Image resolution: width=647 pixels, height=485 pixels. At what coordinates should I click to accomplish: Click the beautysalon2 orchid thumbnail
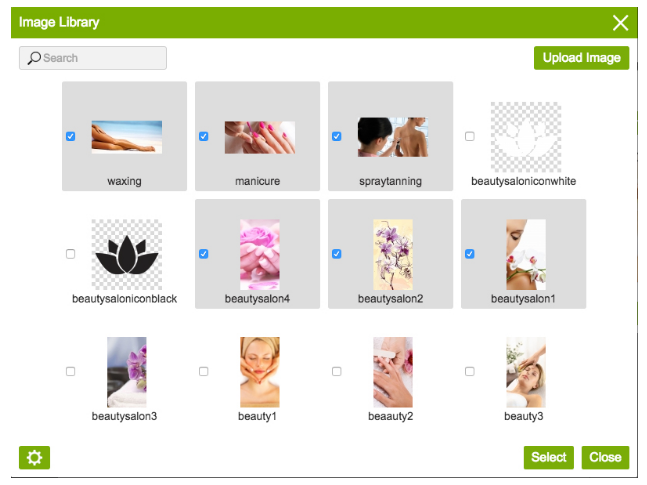[x=393, y=254]
